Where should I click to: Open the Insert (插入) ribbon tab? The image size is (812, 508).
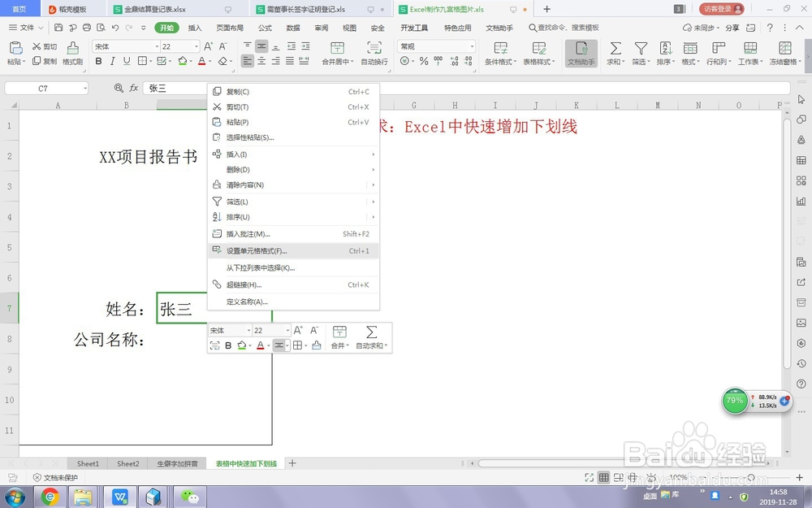(195, 28)
